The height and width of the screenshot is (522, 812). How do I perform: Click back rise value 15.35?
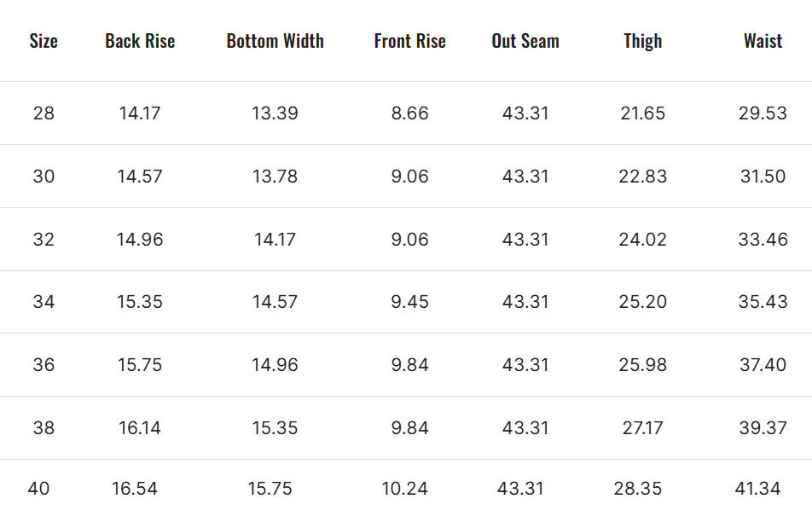pyautogui.click(x=140, y=302)
